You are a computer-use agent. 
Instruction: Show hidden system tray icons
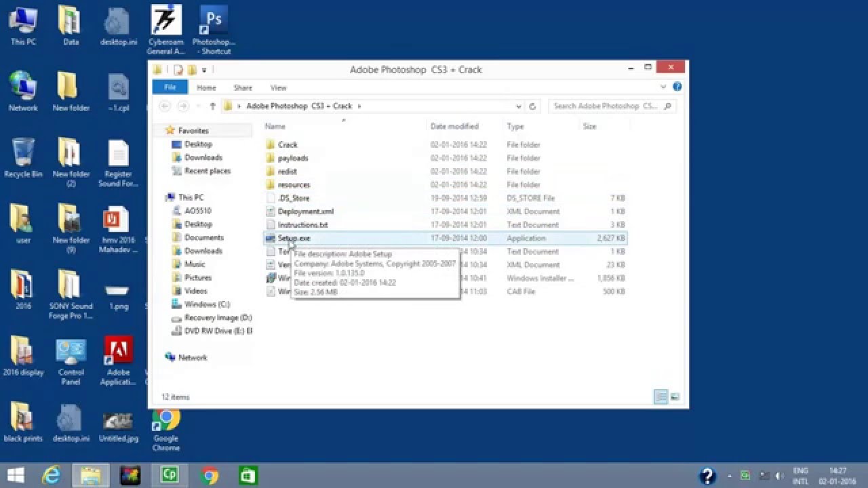click(730, 475)
